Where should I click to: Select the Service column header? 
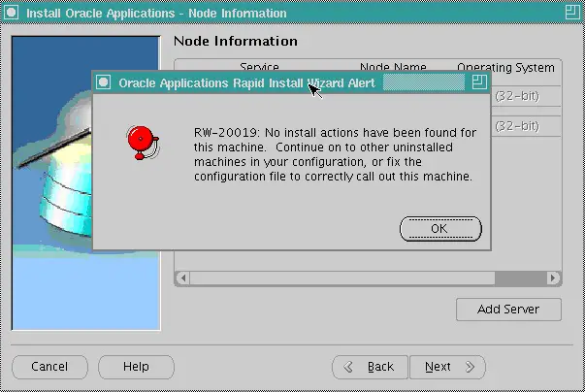(x=259, y=67)
